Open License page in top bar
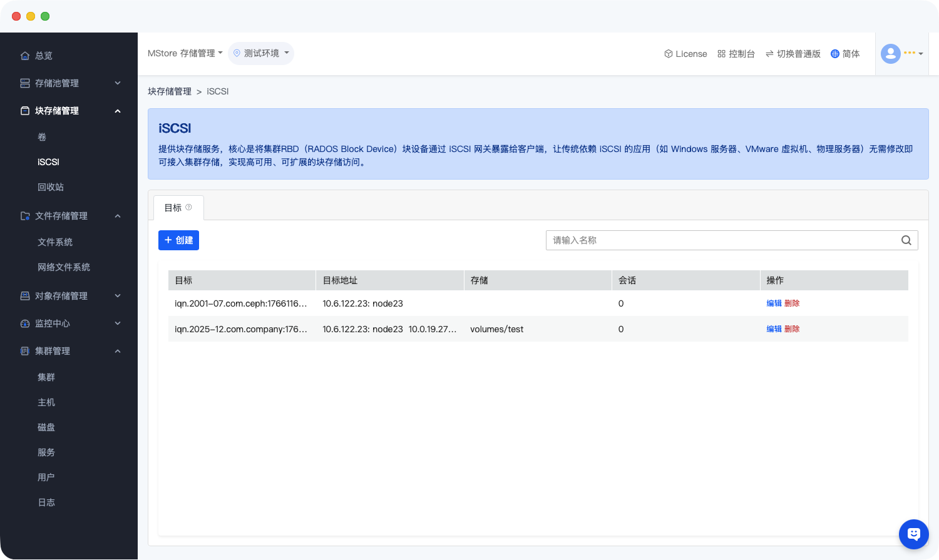The image size is (939, 560). pyautogui.click(x=685, y=54)
